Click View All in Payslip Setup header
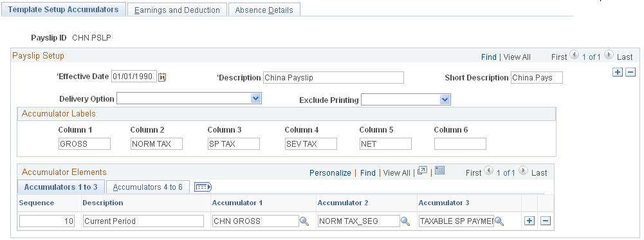 click(517, 57)
